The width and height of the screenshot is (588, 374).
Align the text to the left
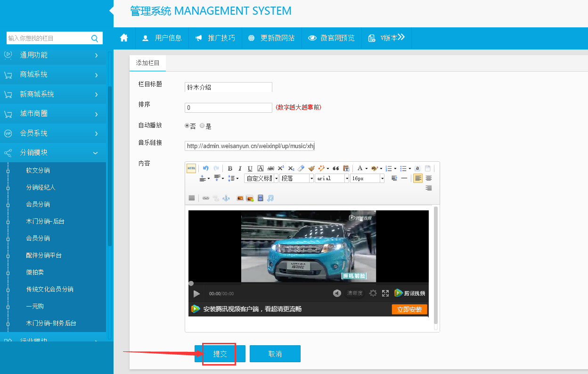click(x=418, y=178)
